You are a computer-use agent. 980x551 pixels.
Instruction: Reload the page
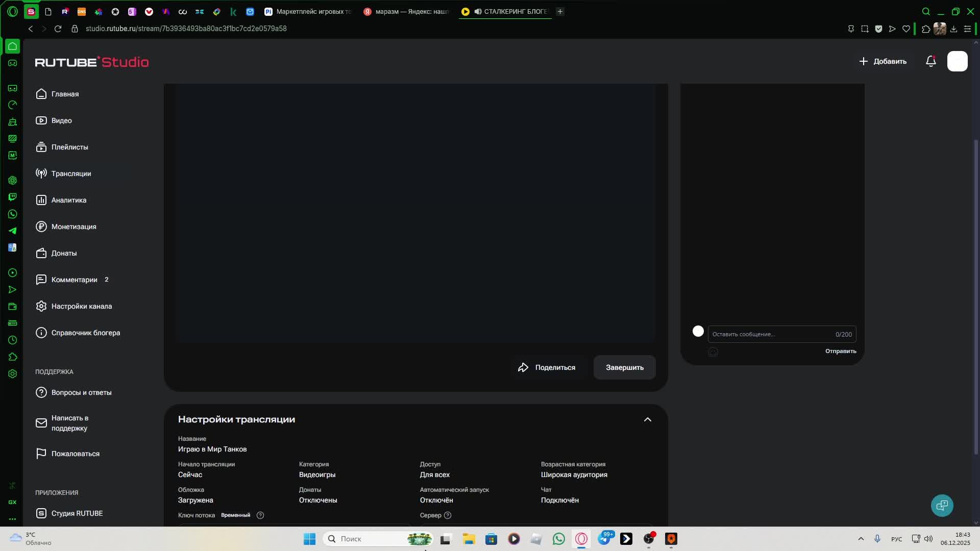[58, 29]
